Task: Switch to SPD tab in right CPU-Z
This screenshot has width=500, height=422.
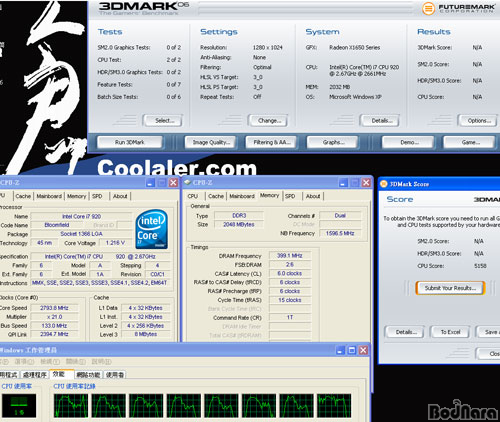Action: pyautogui.click(x=290, y=196)
